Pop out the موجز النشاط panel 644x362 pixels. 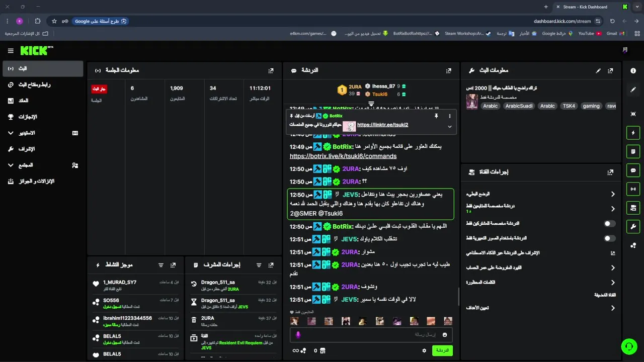(173, 265)
